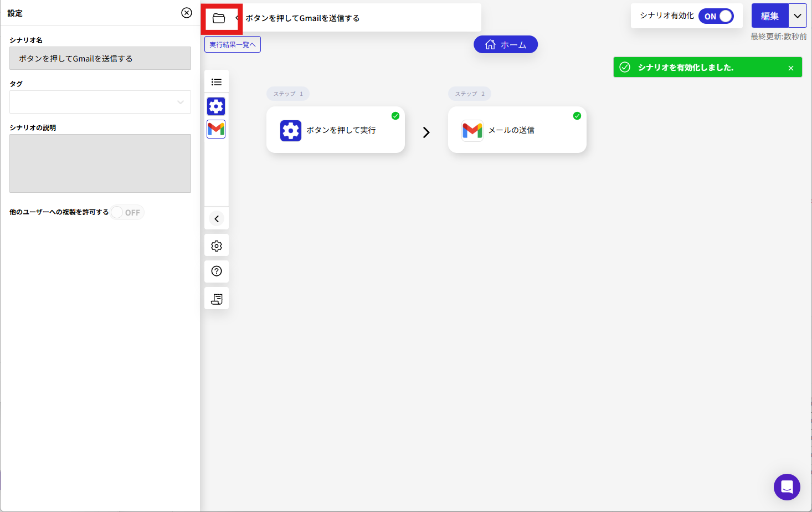Expand the タグ dropdown
Viewport: 812px width, 512px height.
100,102
